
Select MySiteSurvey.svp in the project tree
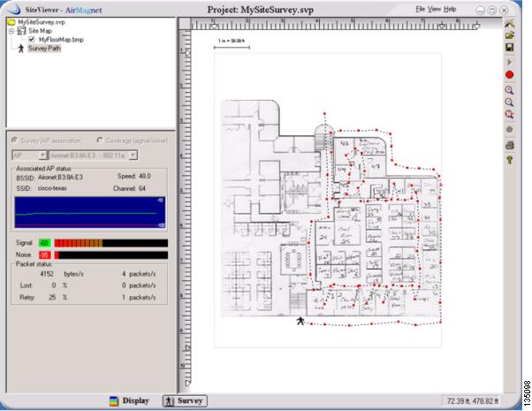tap(42, 22)
